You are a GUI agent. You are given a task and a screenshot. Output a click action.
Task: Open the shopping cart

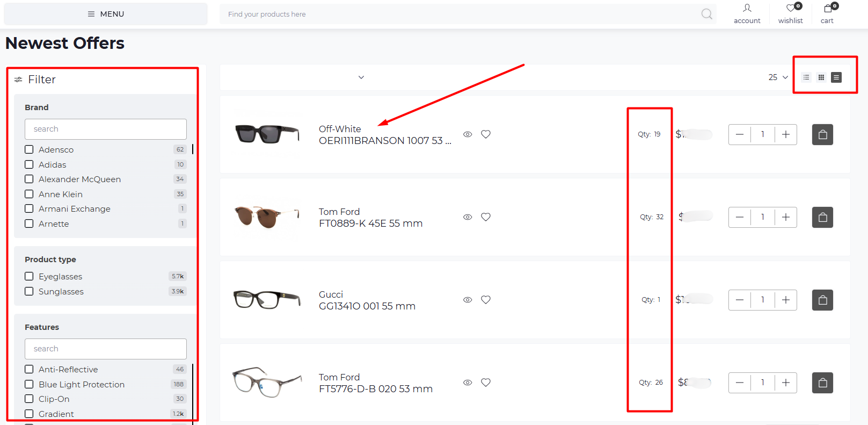(827, 14)
